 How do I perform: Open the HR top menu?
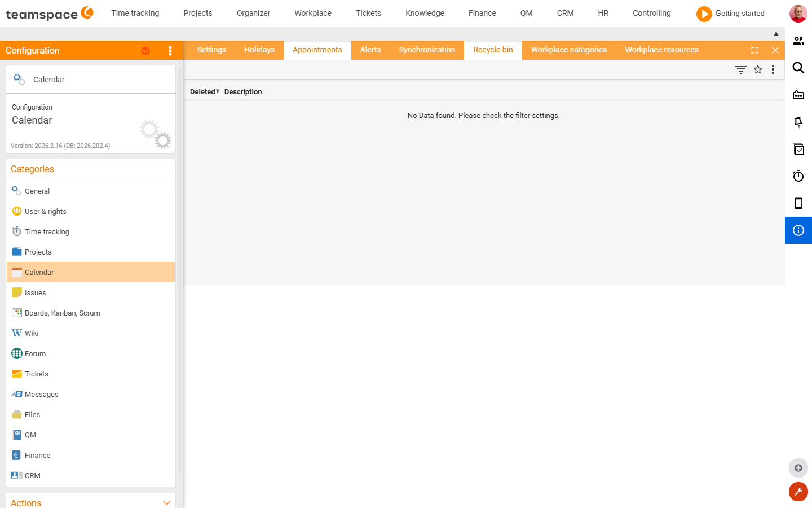pyautogui.click(x=603, y=13)
